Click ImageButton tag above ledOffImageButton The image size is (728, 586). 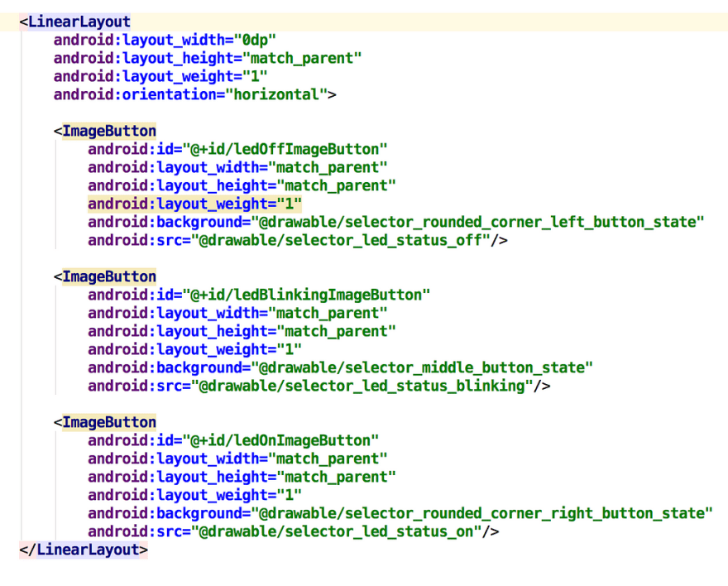tap(105, 131)
